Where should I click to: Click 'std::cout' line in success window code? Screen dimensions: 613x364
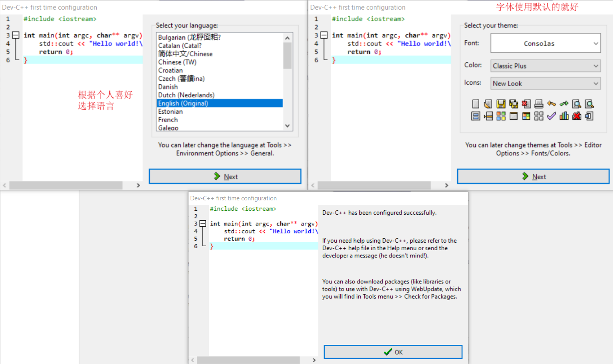coord(271,231)
